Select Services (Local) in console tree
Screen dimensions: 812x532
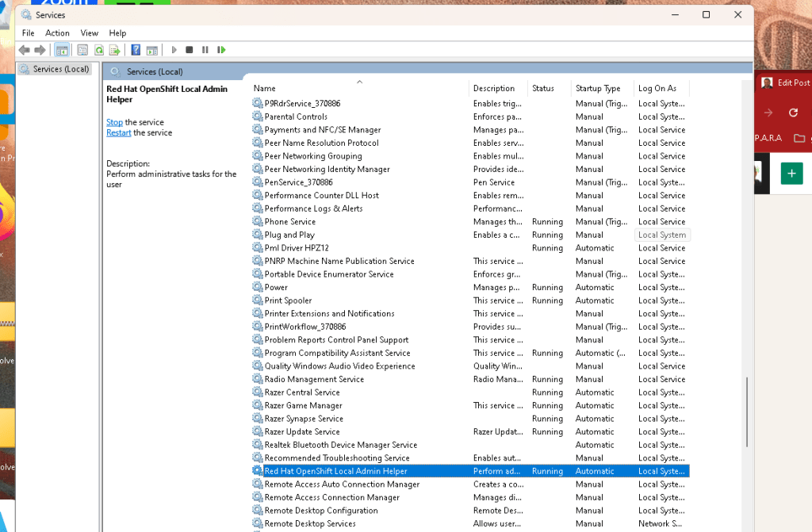[x=55, y=69]
